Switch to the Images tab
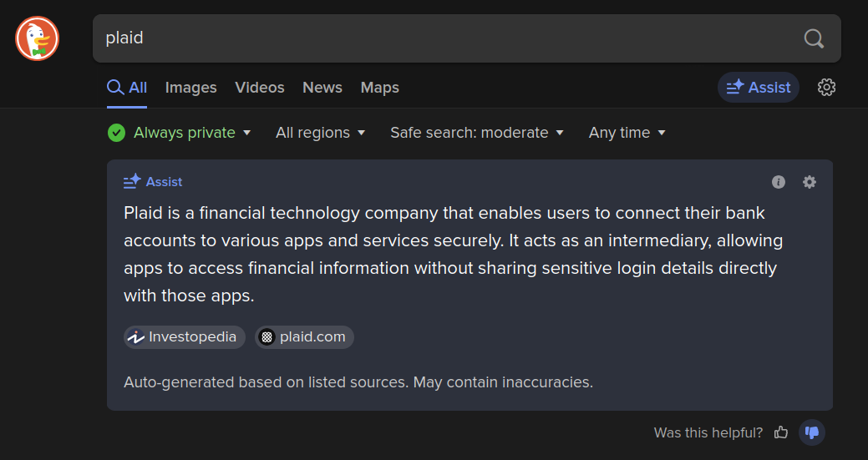Image resolution: width=868 pixels, height=460 pixels. pyautogui.click(x=191, y=88)
